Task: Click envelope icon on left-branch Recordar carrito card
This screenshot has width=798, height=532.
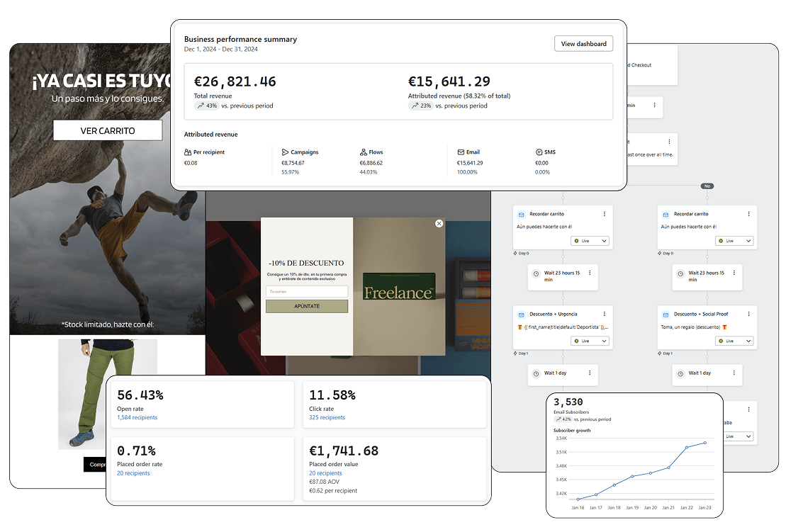Action: coord(521,215)
